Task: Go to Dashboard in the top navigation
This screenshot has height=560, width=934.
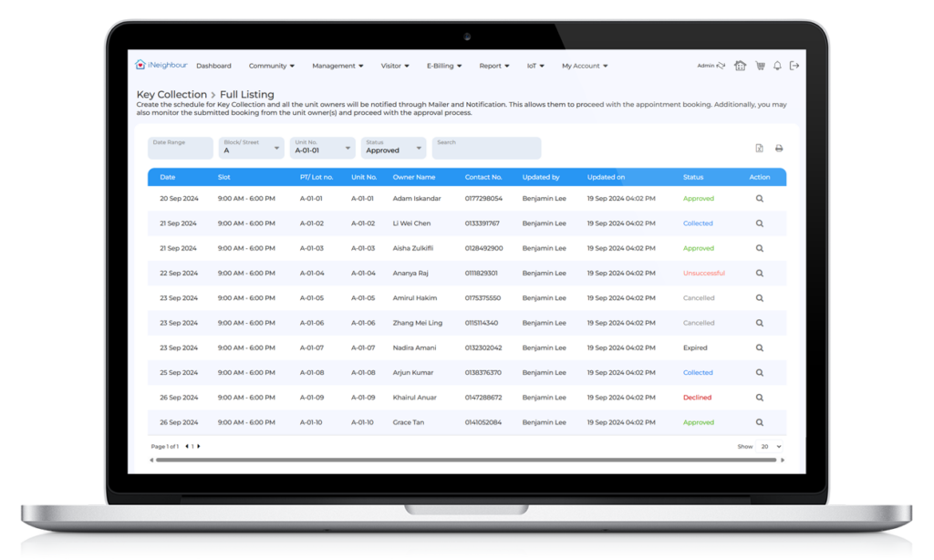Action: click(213, 66)
